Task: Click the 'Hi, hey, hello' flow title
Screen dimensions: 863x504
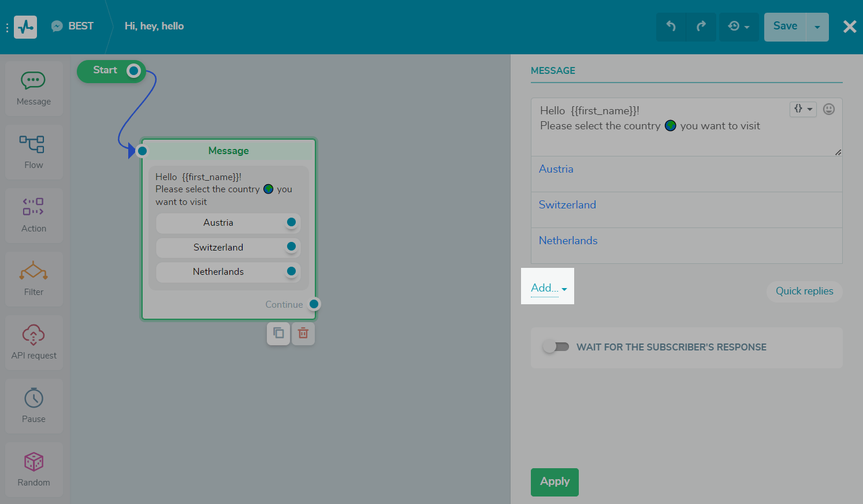Action: click(x=154, y=26)
